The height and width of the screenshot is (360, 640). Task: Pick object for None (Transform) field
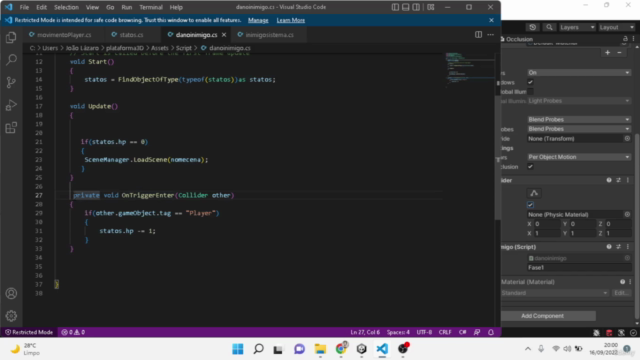[x=627, y=138]
